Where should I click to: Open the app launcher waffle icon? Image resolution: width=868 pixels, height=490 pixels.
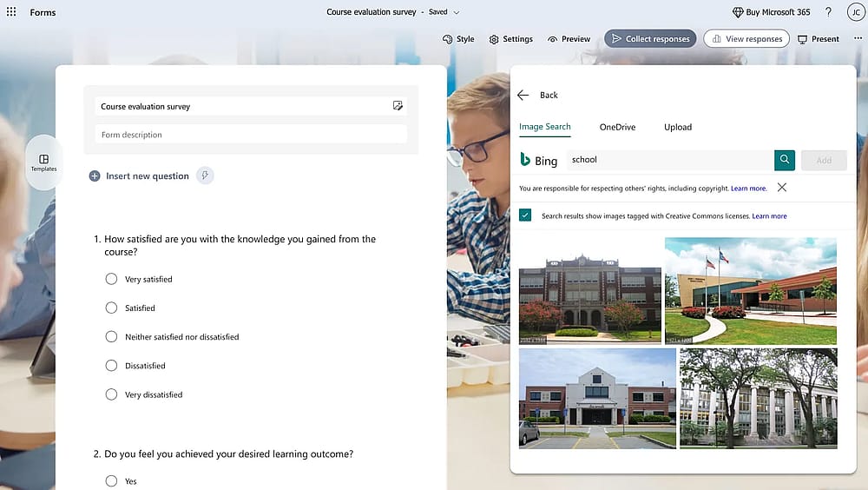click(x=11, y=11)
